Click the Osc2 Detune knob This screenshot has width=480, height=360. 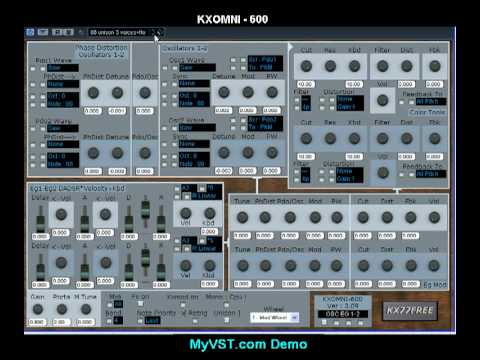[224, 153]
